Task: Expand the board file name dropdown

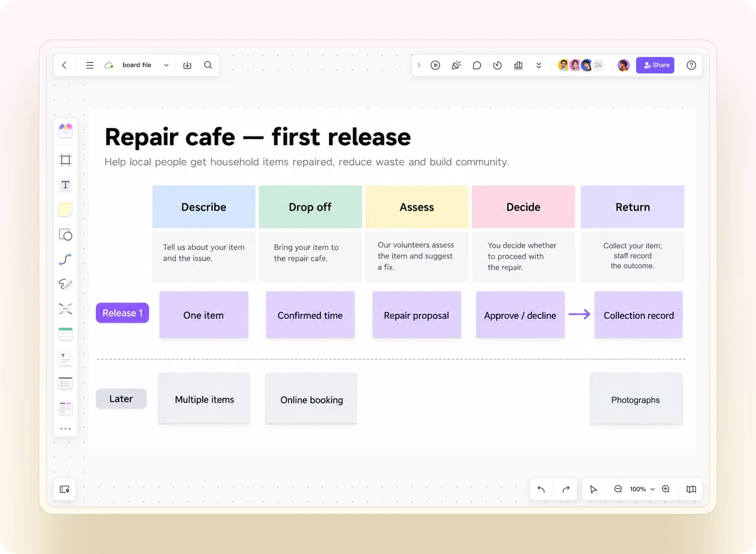Action: pyautogui.click(x=166, y=65)
